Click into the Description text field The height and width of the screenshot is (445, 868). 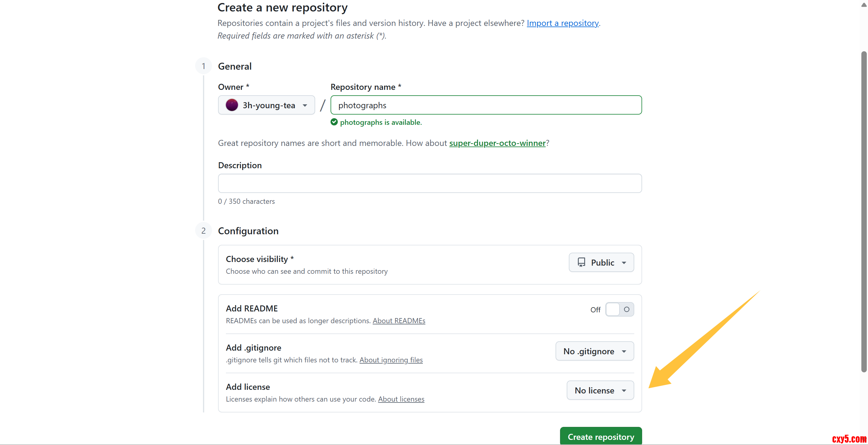[429, 183]
